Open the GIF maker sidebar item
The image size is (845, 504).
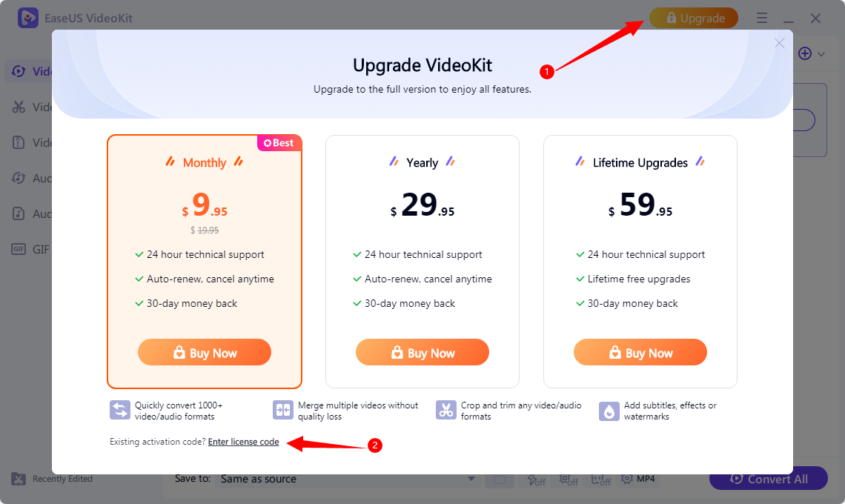tap(30, 249)
